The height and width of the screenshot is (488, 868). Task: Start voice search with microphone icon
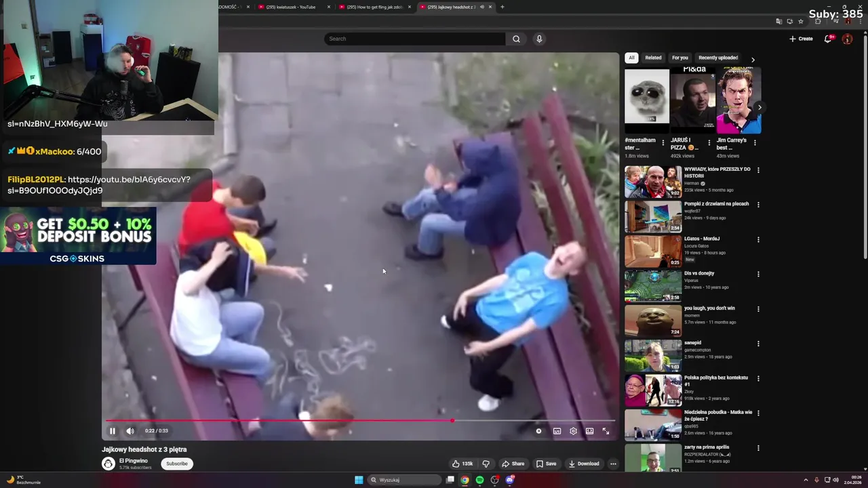pyautogui.click(x=539, y=39)
